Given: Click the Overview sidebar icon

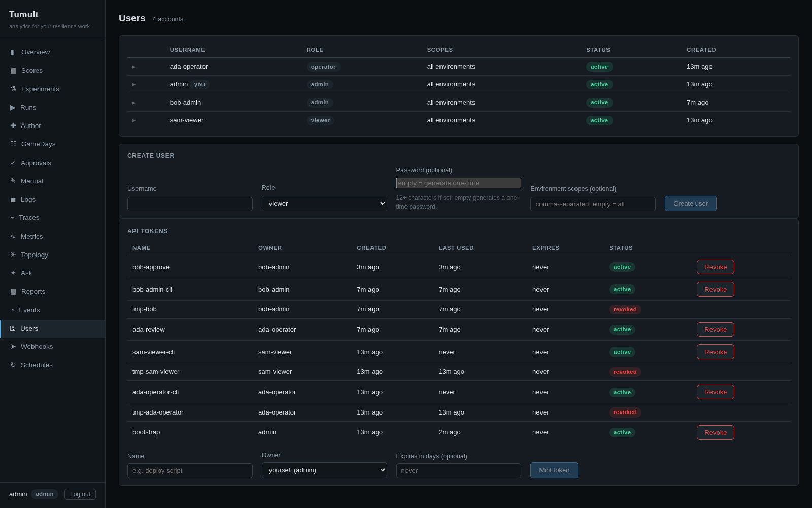Looking at the screenshot, I should (x=13, y=52).
